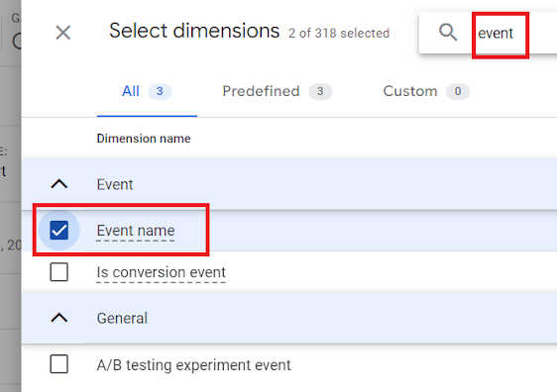This screenshot has width=557, height=392.
Task: Check the Is conversion event checkbox
Action: click(58, 272)
